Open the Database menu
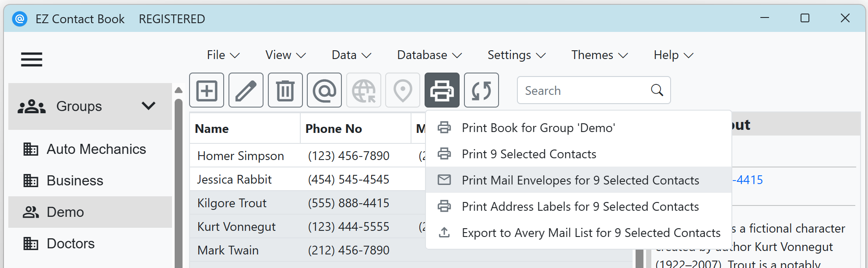This screenshot has width=868, height=268. (x=429, y=55)
